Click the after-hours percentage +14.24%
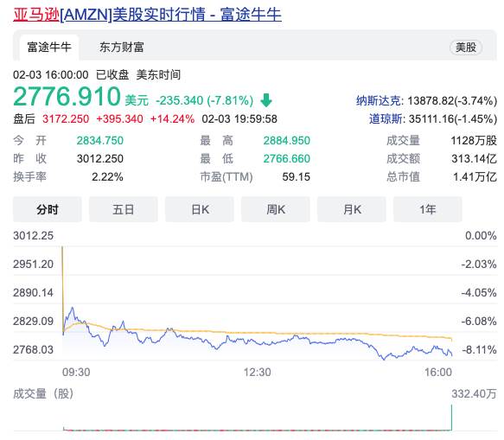Screen dimensions: 504x440 (172, 119)
